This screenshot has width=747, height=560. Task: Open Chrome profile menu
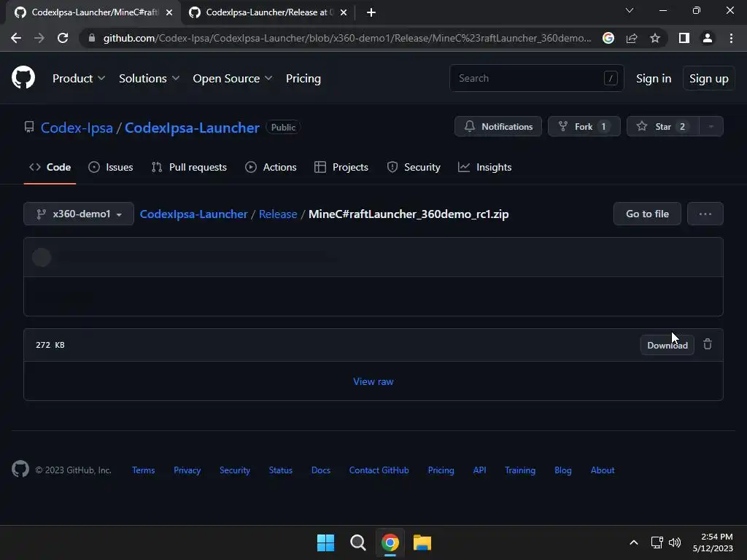pos(708,38)
